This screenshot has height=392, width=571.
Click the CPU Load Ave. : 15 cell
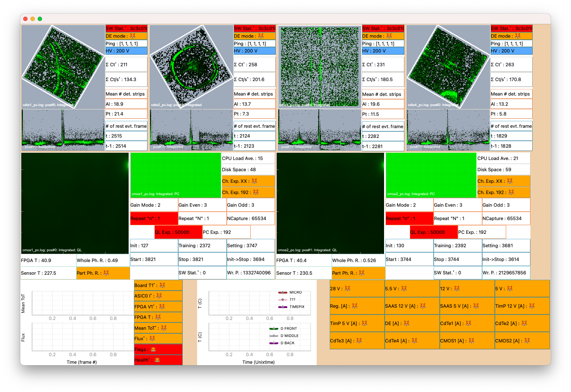tap(248, 159)
